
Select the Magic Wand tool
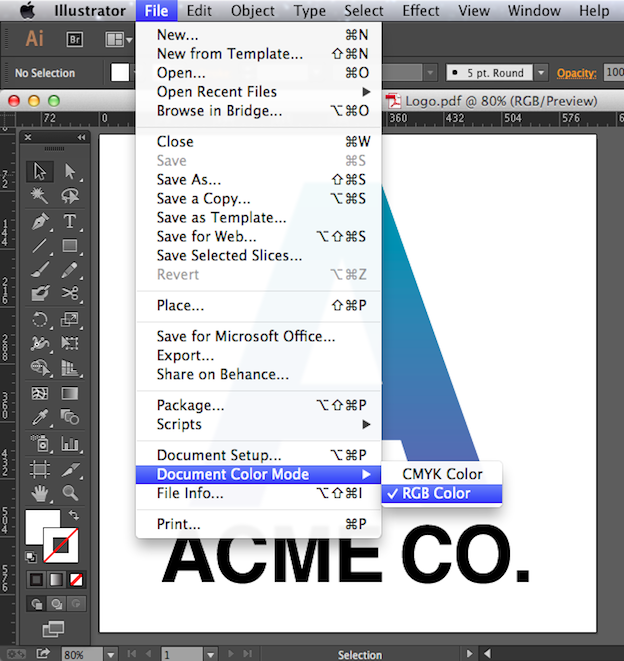coord(40,196)
